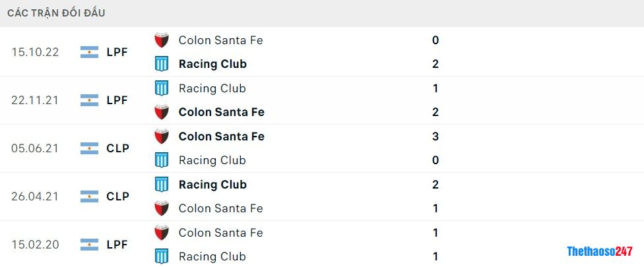Open the Các Trận Đối Đầu section header

[56, 13]
